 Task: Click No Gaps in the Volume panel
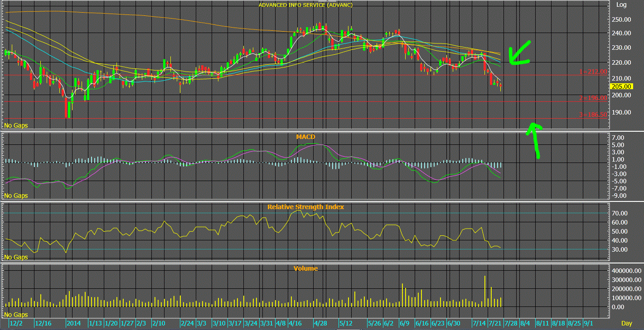pos(16,315)
